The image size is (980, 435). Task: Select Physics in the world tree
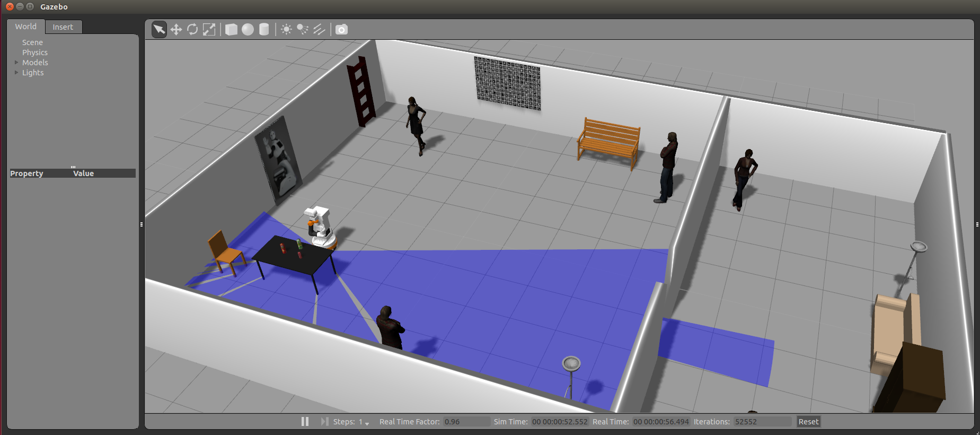point(35,53)
